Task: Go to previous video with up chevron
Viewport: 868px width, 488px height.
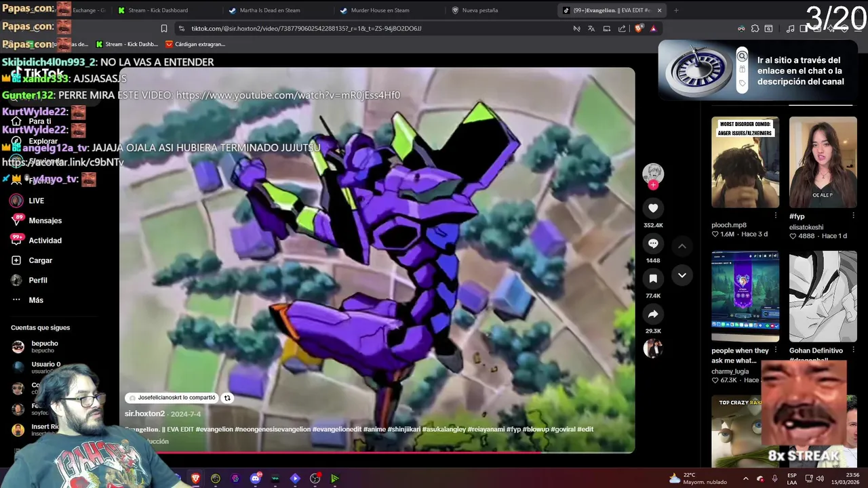Action: [x=682, y=246]
